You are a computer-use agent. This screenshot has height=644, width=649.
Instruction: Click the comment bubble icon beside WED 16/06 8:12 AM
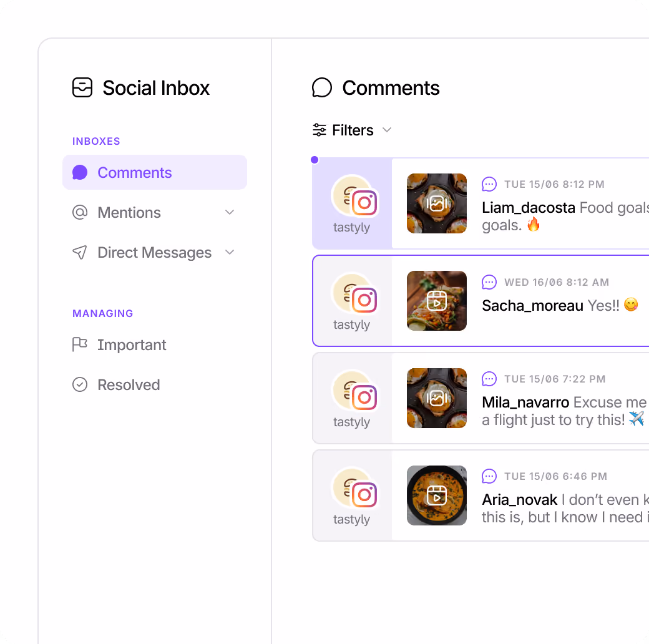click(x=489, y=282)
